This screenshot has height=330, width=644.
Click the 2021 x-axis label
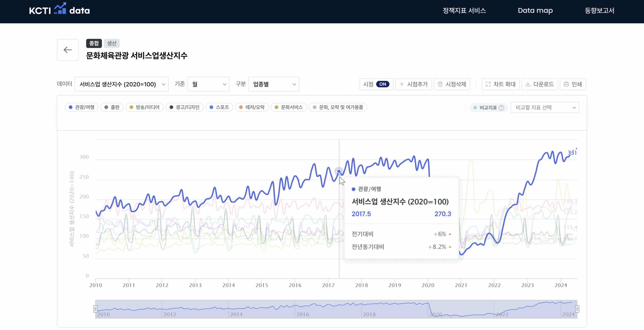[x=461, y=285]
